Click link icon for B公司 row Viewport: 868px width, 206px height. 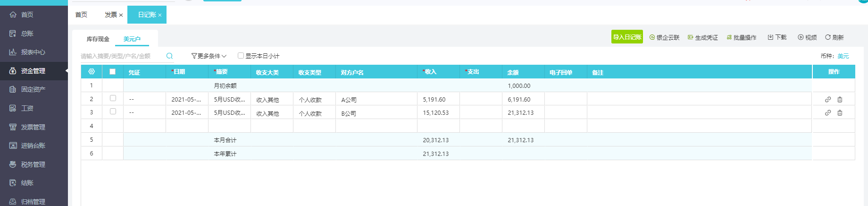[x=827, y=113]
